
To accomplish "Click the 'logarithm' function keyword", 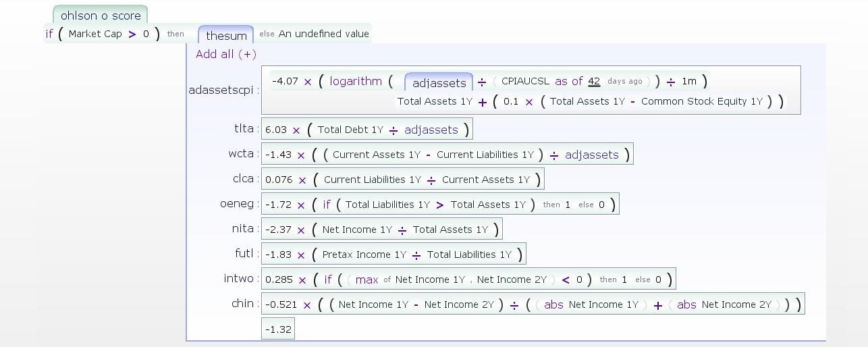I will click(x=356, y=81).
